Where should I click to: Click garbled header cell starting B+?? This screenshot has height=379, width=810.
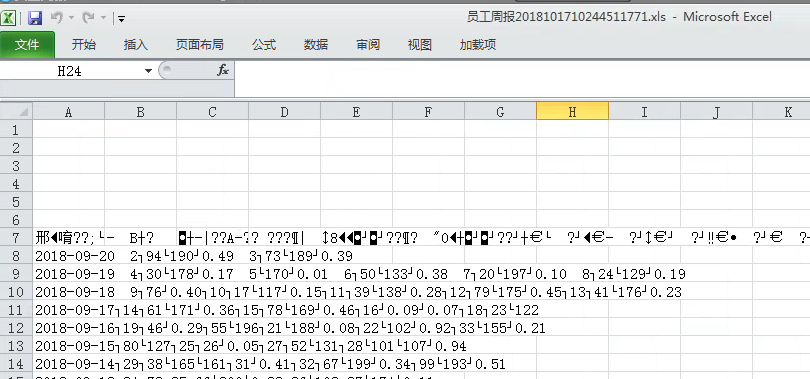click(x=141, y=238)
